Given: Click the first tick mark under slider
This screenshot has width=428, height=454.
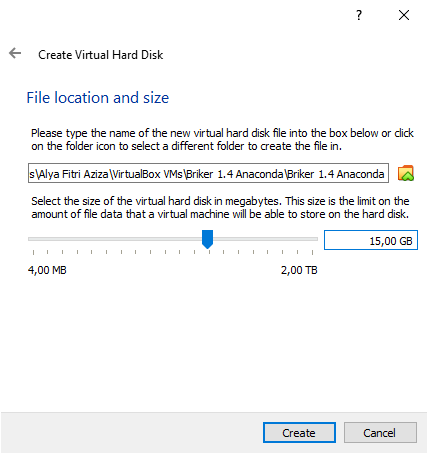Looking at the screenshot, I should [x=33, y=252].
